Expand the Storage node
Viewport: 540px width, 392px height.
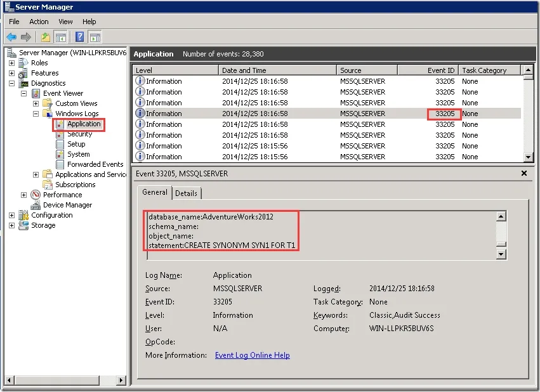coord(11,225)
